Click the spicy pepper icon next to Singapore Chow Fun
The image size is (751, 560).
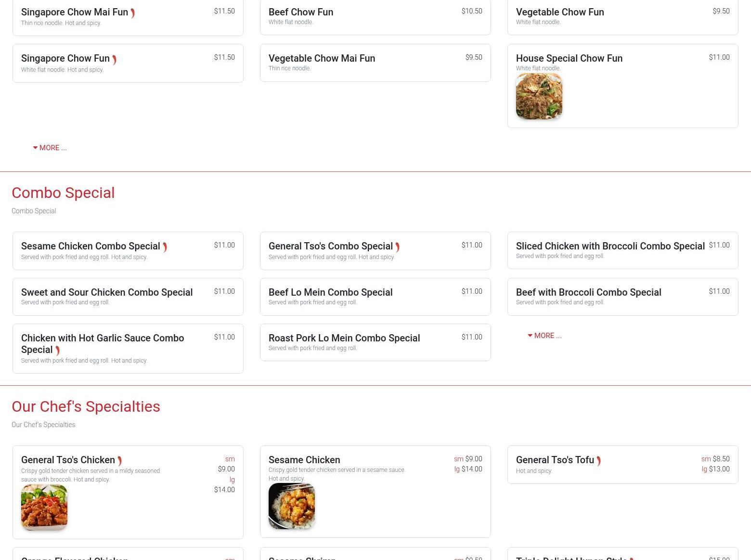point(115,60)
